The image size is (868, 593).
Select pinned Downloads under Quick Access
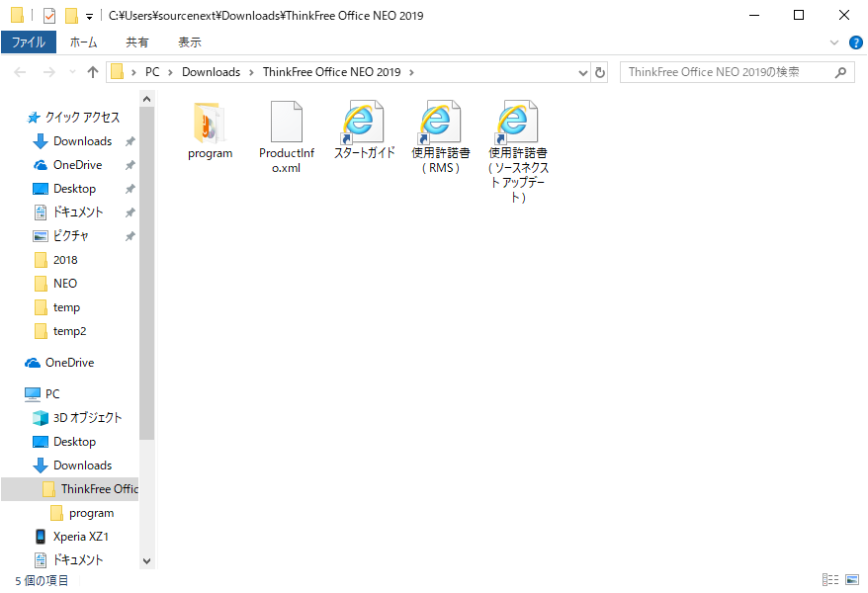tap(82, 141)
